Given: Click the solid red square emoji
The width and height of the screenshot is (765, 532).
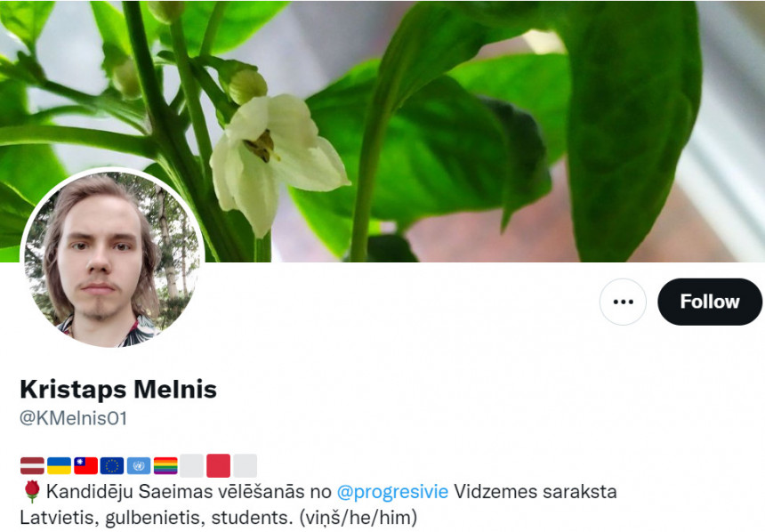Looking at the screenshot, I should click(x=218, y=465).
